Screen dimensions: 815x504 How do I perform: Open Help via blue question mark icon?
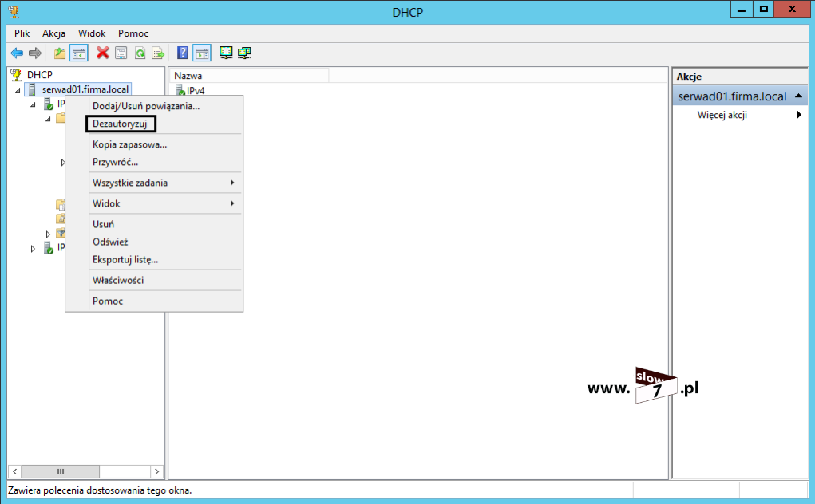(x=183, y=53)
